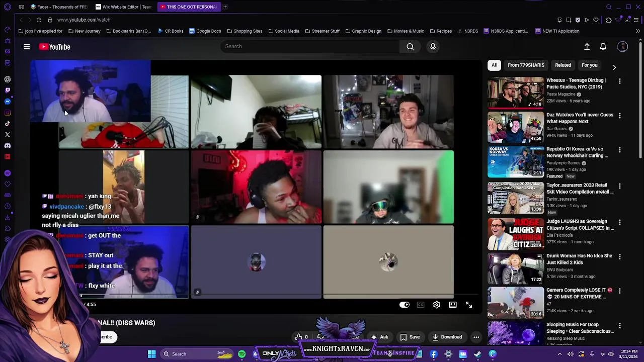Select the All filter chip
Screen dimensions: 644x362
coord(494,65)
